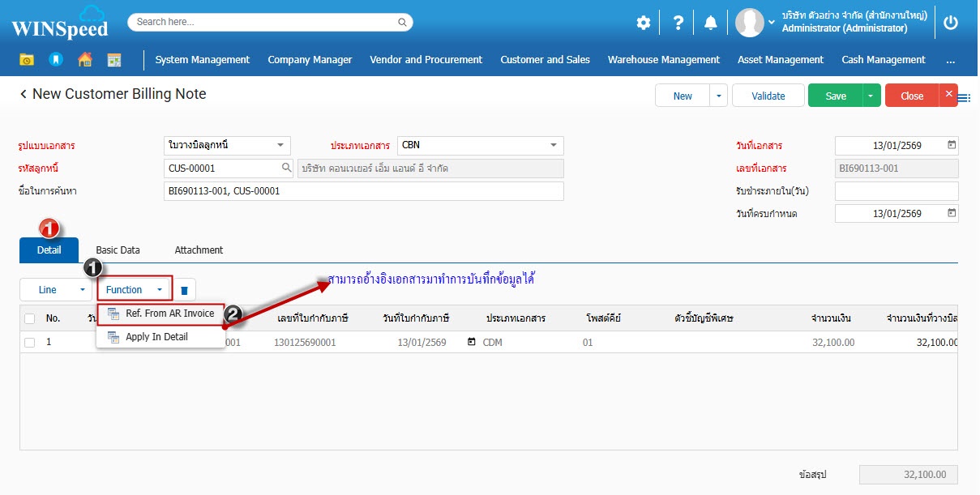The width and height of the screenshot is (980, 495).
Task: Check the checkbox for row 1
Action: pyautogui.click(x=30, y=343)
